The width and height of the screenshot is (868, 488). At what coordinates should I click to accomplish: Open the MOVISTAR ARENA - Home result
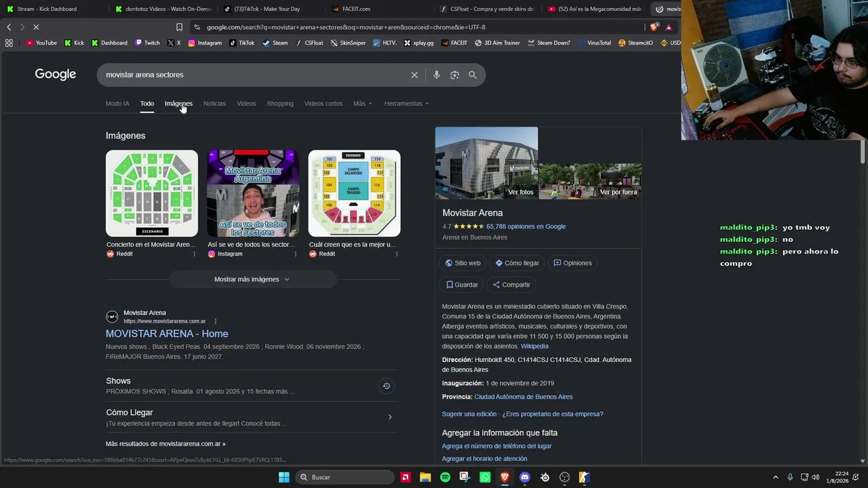pyautogui.click(x=167, y=333)
